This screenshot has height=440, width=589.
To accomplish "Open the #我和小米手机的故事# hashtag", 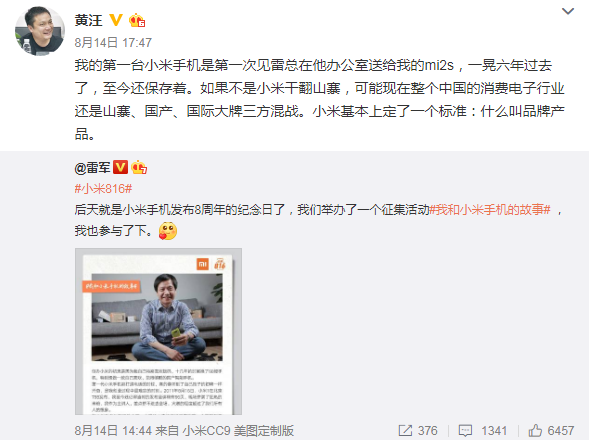I will 490,210.
